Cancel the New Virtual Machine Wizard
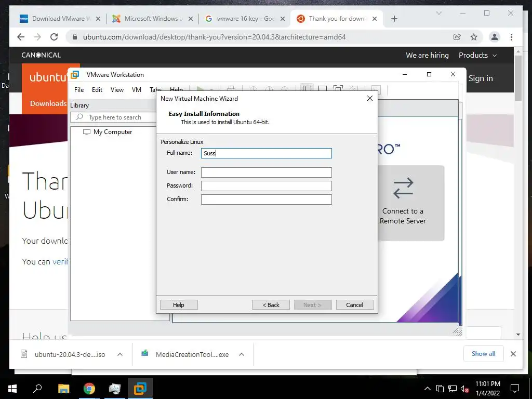The height and width of the screenshot is (399, 532). [355, 304]
